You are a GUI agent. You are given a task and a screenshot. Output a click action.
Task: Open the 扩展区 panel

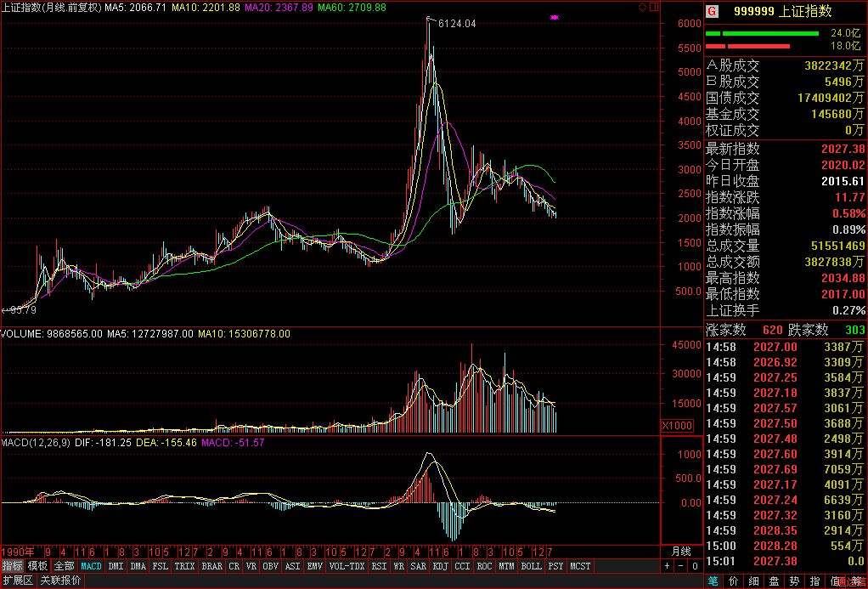click(18, 581)
